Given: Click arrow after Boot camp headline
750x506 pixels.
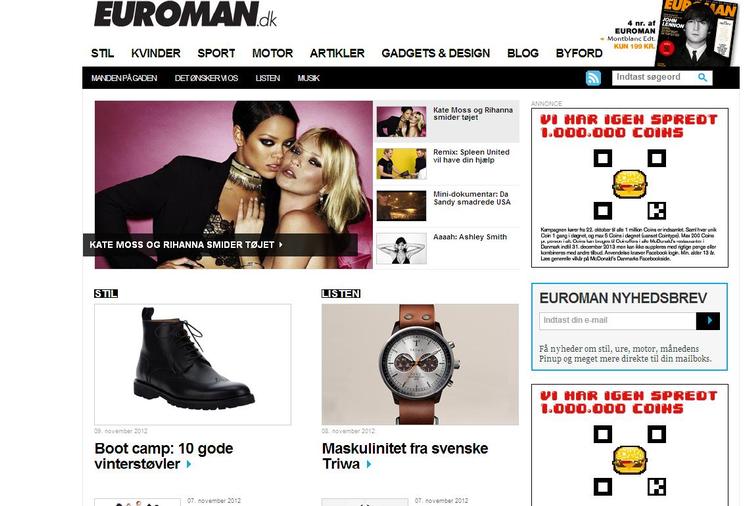Looking at the screenshot, I should [189, 464].
